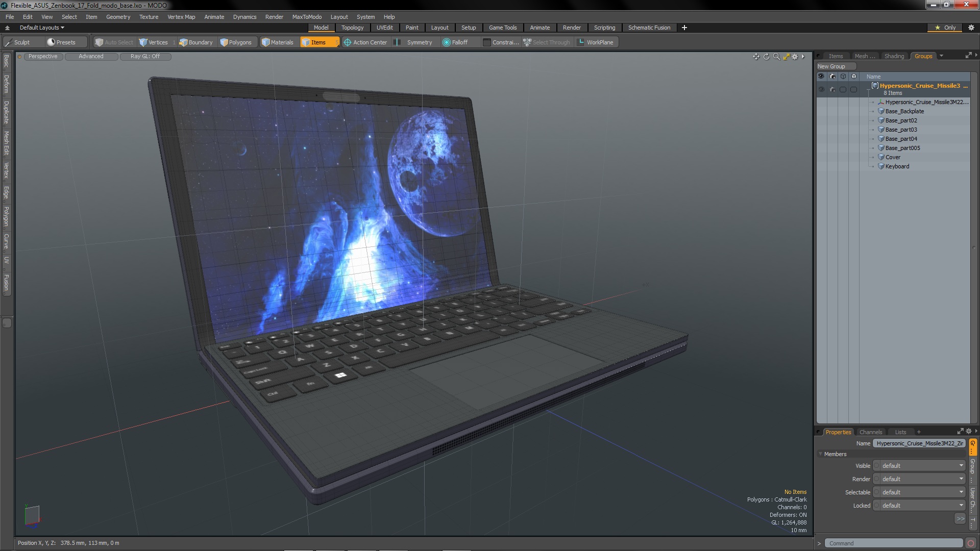
Task: Open the Action Center options
Action: [365, 42]
